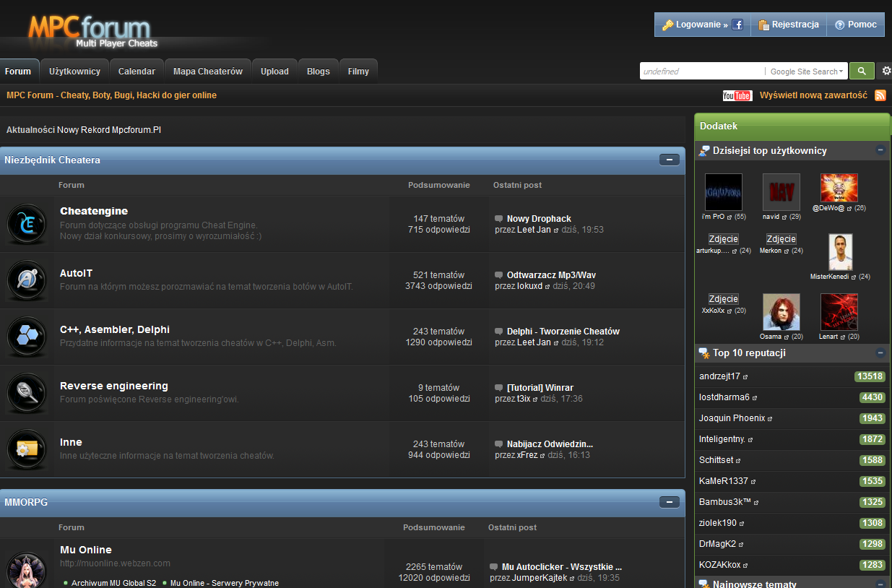Viewport: 892px width, 588px height.
Task: Collapse Dzisiejsi top użytkownicy block
Action: [880, 150]
